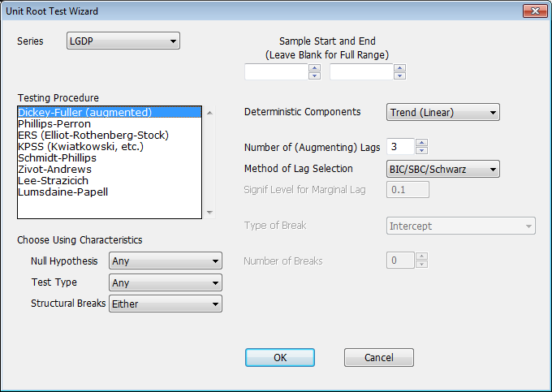
Task: Select Phillips-Perron testing procedure
Action: pos(54,123)
